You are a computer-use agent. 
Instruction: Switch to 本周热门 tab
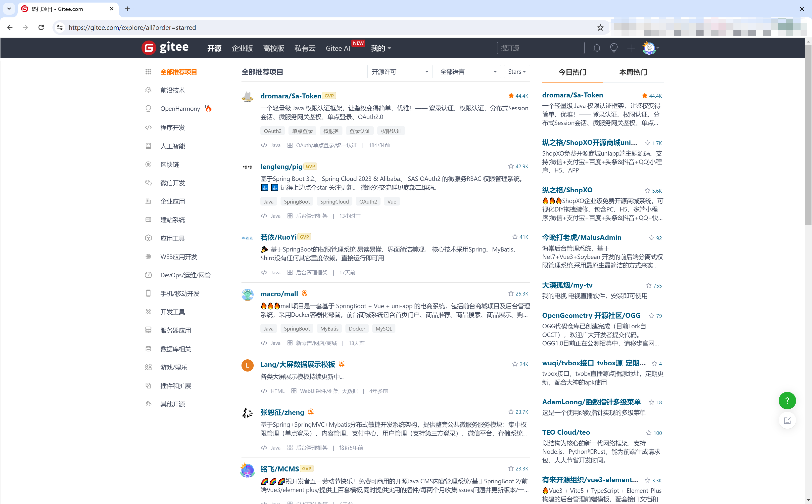(x=633, y=72)
